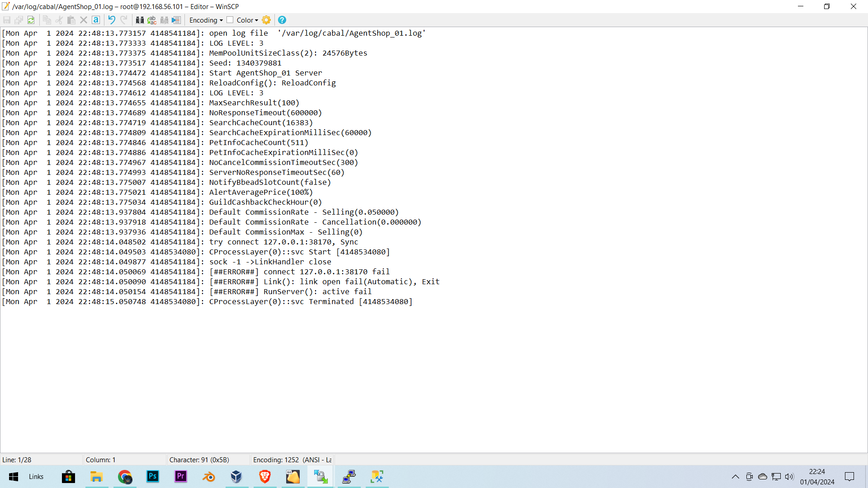Click the Save file icon
This screenshot has height=488, width=868.
pyautogui.click(x=7, y=20)
